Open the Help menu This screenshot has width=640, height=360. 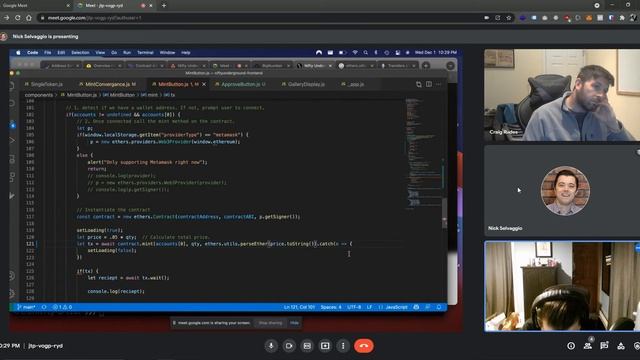(186, 53)
